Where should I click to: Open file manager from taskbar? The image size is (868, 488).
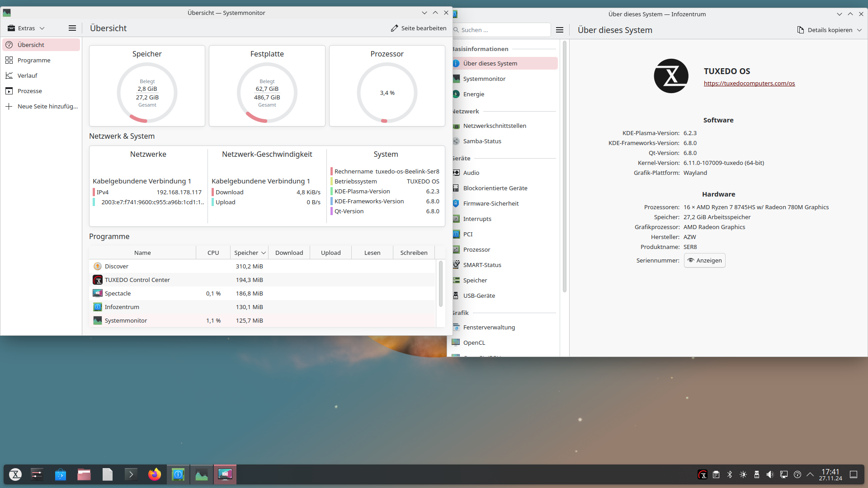(84, 474)
